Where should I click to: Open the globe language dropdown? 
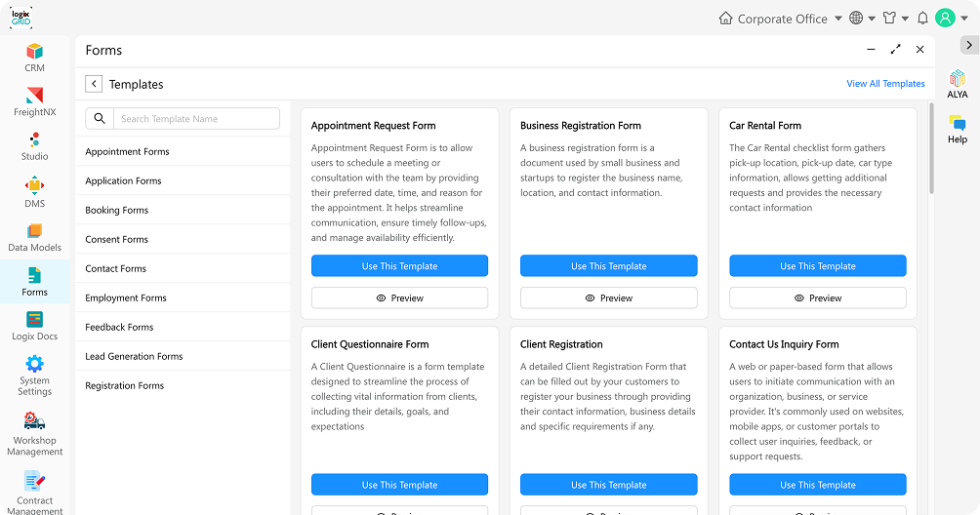(862, 19)
